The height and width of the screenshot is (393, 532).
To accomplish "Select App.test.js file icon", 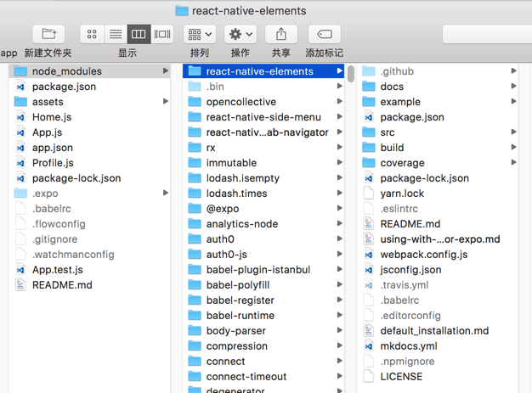I will point(20,270).
